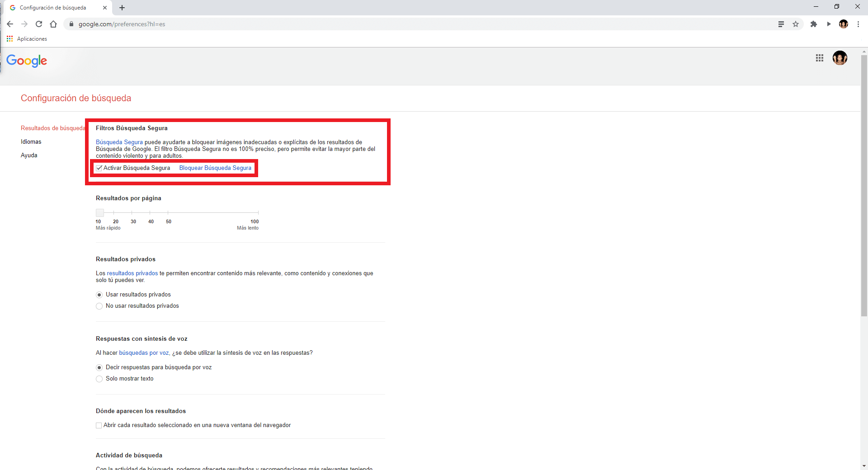Enable opening results in new window
The height and width of the screenshot is (470, 868).
[x=99, y=425]
